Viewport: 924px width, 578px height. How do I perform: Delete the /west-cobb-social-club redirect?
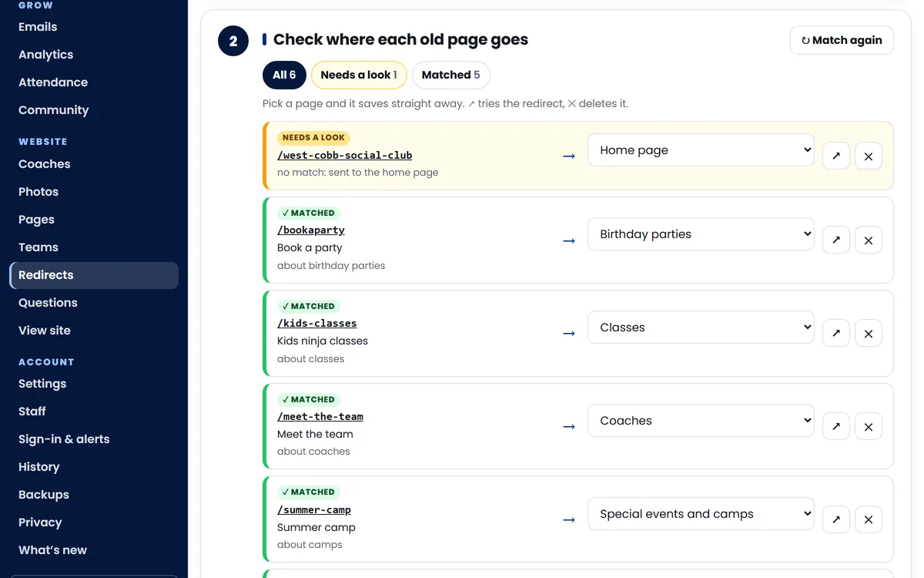pyautogui.click(x=869, y=156)
